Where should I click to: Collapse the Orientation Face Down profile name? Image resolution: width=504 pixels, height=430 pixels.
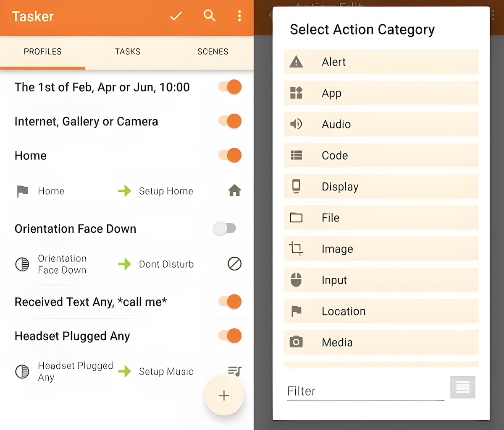tap(76, 229)
